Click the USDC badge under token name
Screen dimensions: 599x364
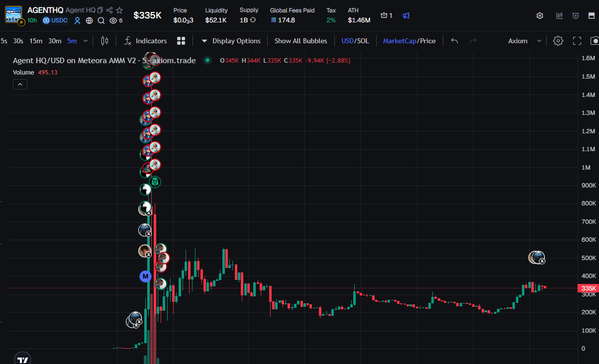coord(55,20)
